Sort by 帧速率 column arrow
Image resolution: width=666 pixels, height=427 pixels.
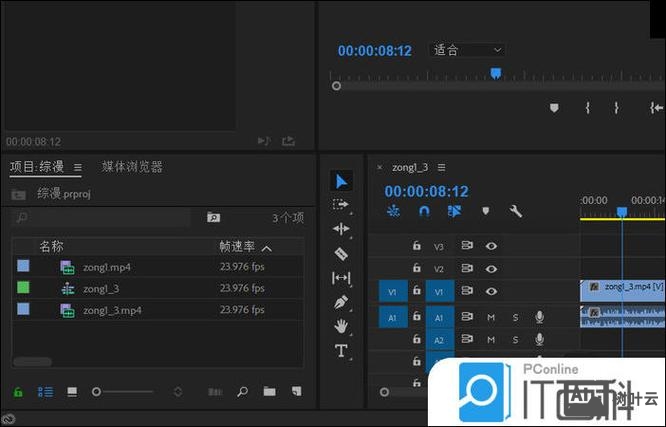(x=267, y=249)
